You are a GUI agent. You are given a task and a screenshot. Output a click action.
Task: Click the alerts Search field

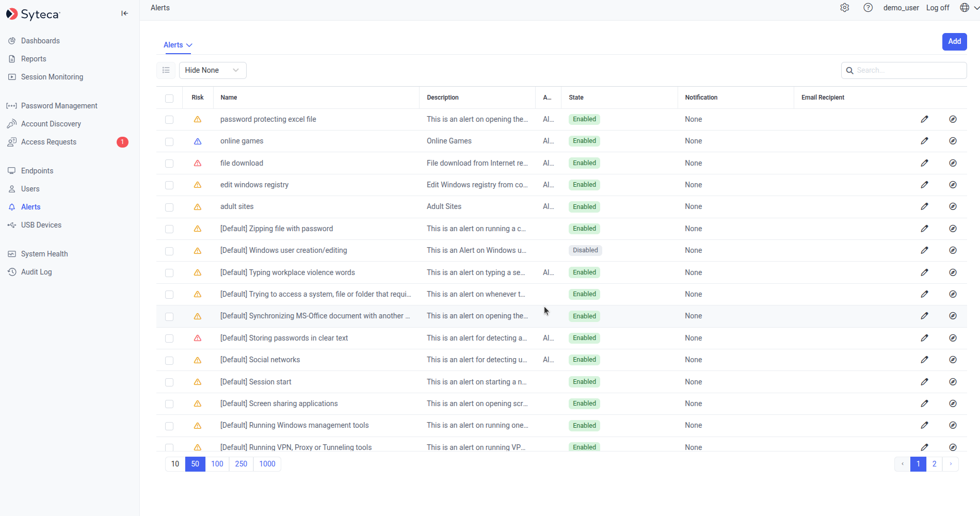tap(904, 70)
